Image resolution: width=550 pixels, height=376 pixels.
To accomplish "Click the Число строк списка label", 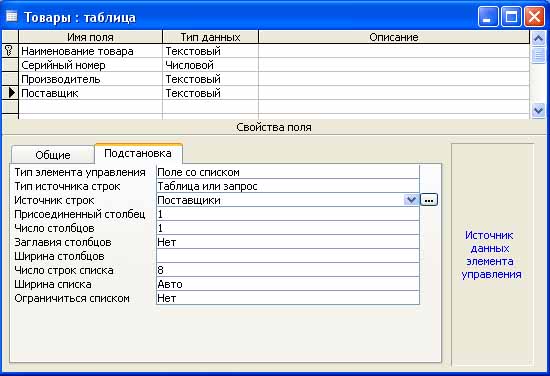I will pos(64,270).
